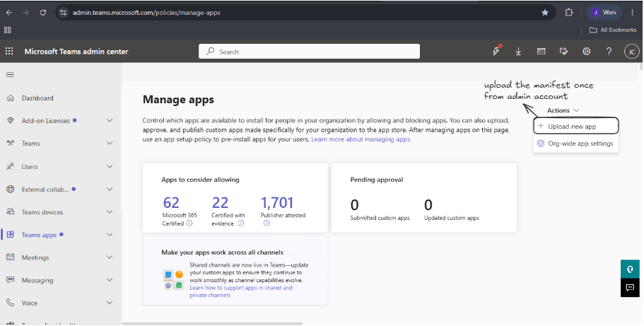Click the Voice phone icon

11,303
